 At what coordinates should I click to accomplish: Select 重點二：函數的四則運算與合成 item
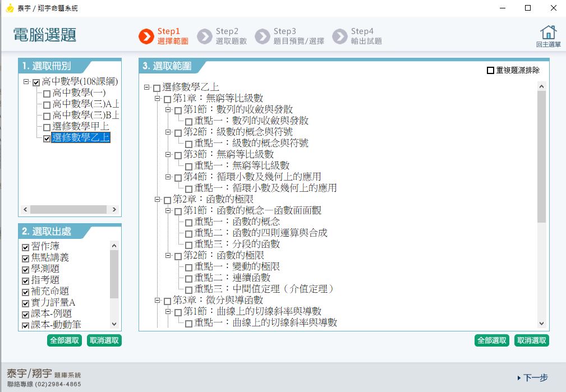pyautogui.click(x=261, y=233)
